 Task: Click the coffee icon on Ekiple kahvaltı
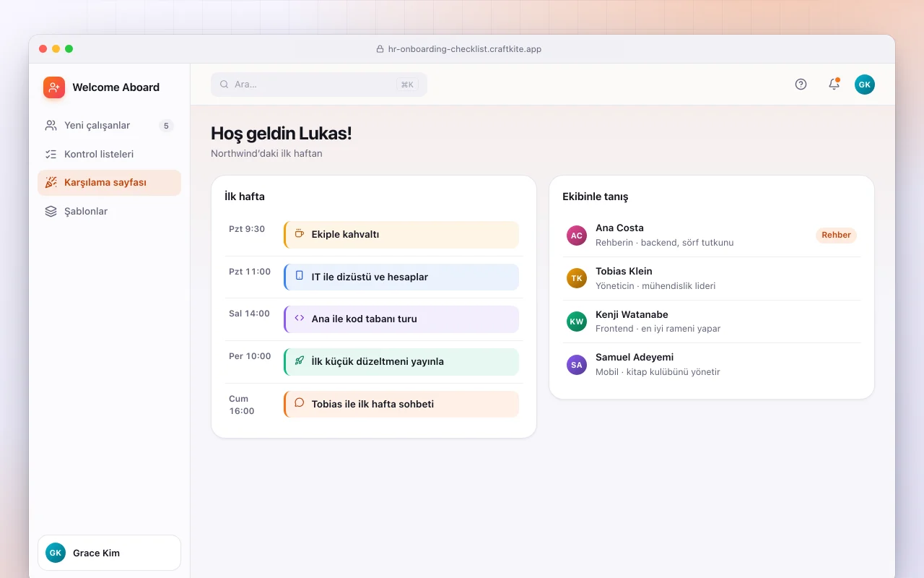pyautogui.click(x=299, y=234)
